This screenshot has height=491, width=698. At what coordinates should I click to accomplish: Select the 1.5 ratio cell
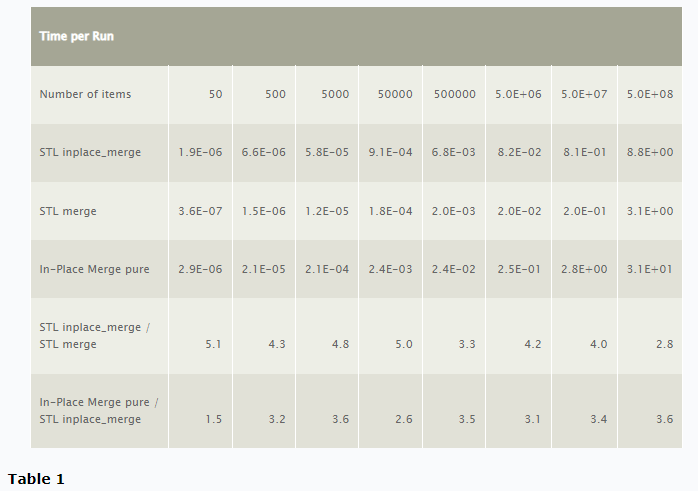pyautogui.click(x=213, y=419)
